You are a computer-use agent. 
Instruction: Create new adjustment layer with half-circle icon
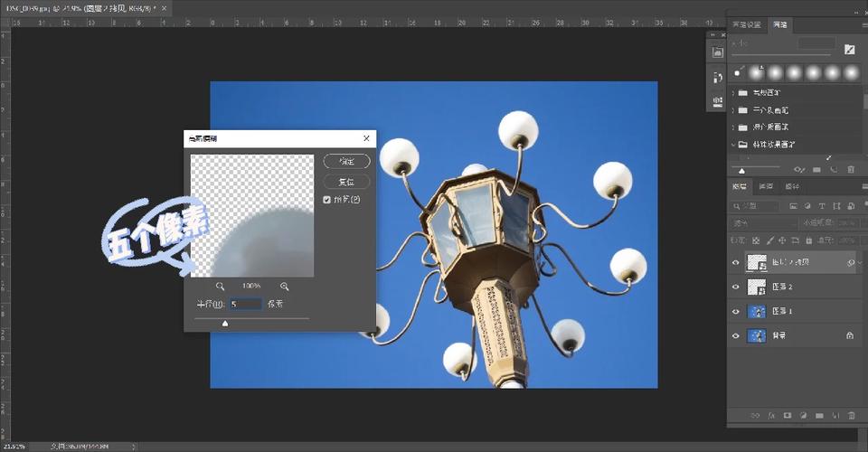801,416
